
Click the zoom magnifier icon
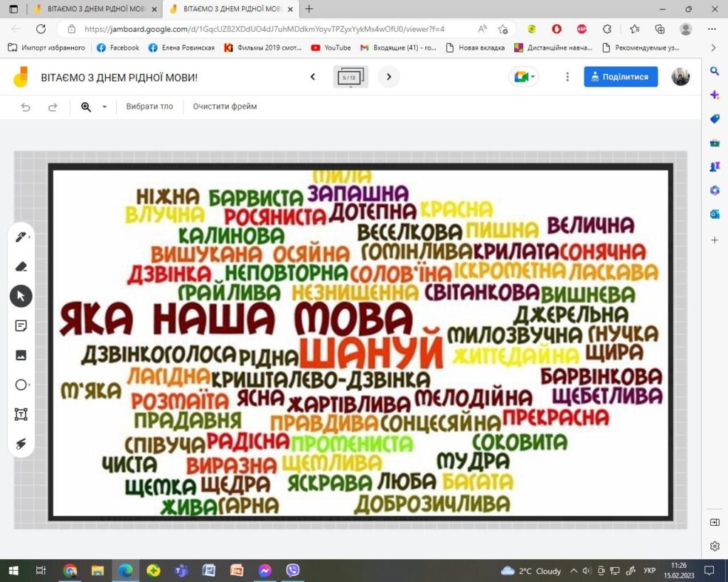coord(86,107)
